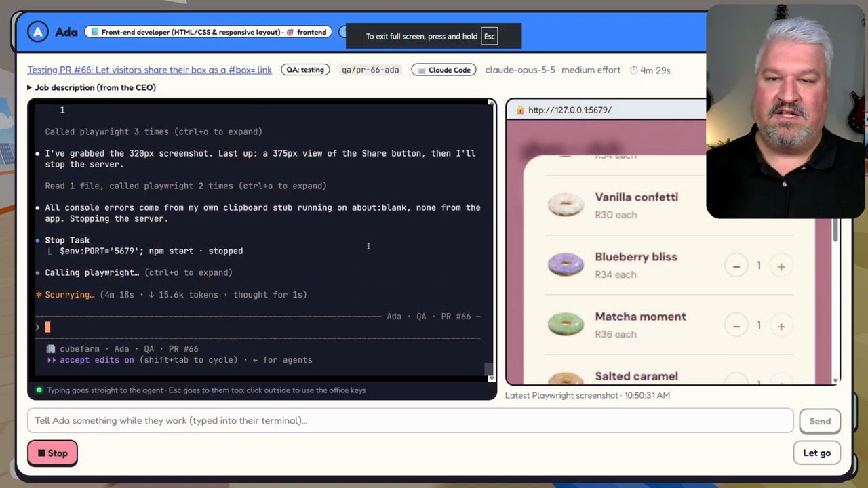The width and height of the screenshot is (868, 488).
Task: Click the Salted caramel item name
Action: point(636,376)
